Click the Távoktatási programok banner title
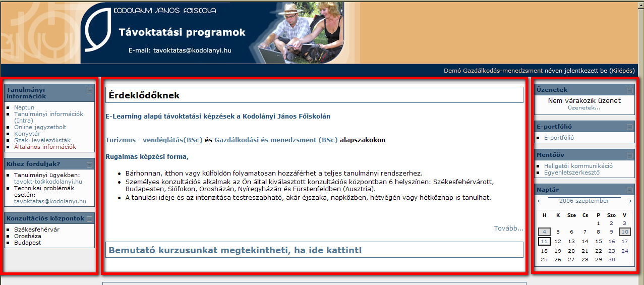This screenshot has width=644, height=285. pos(182,33)
